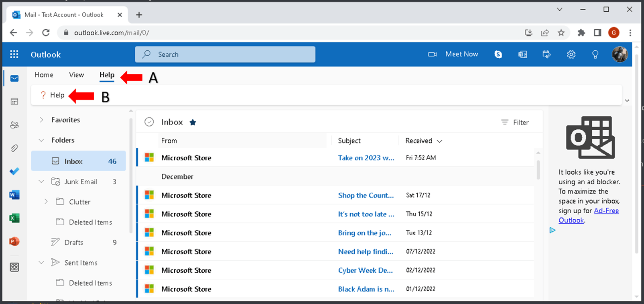The width and height of the screenshot is (644, 304).
Task: Collapse the Folders section chevron
Action: 41,140
